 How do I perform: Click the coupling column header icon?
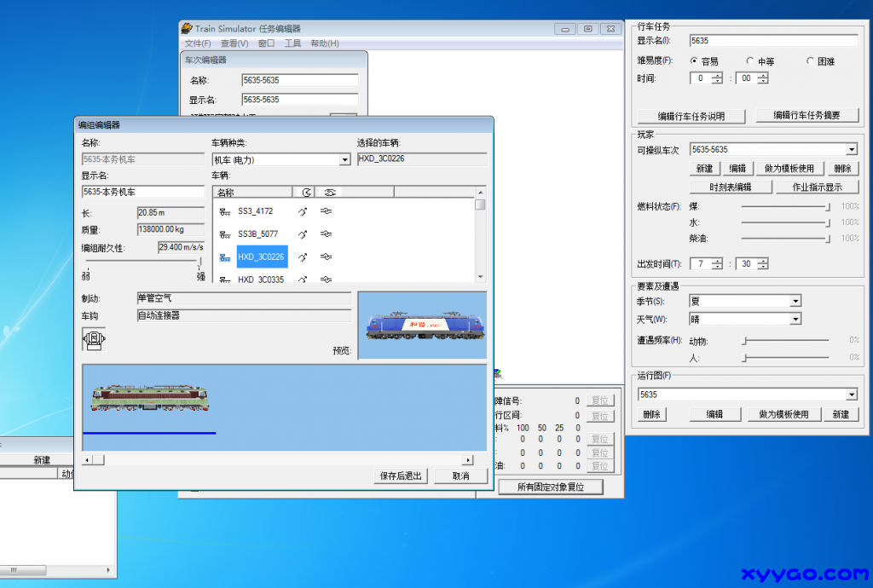coord(329,192)
